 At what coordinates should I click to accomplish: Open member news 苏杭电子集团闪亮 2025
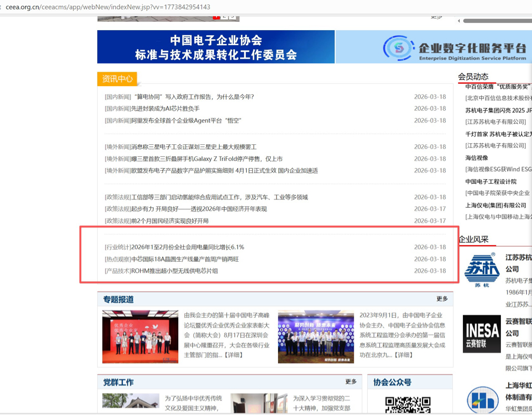pyautogui.click(x=498, y=111)
